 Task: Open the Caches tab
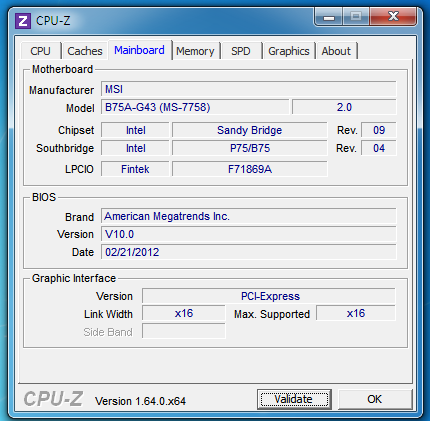coord(85,51)
